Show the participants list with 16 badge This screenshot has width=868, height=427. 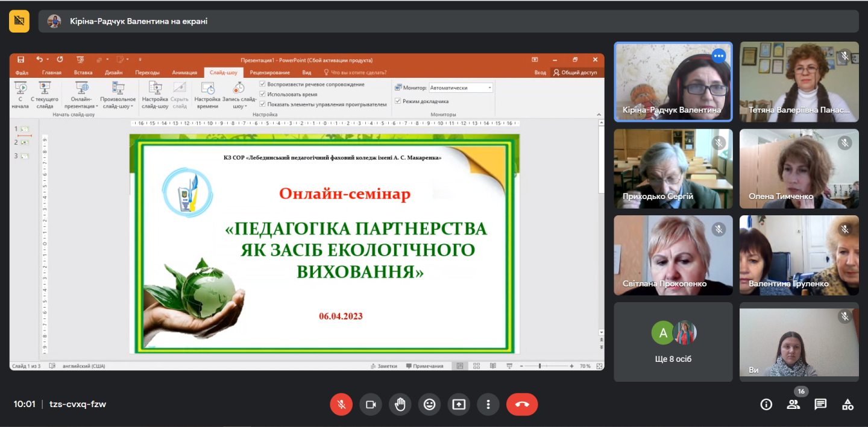coord(793,404)
